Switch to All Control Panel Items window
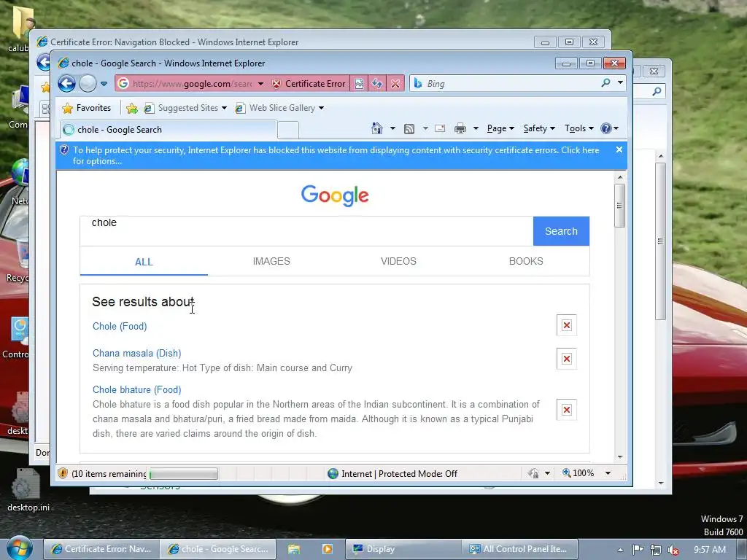 click(519, 549)
